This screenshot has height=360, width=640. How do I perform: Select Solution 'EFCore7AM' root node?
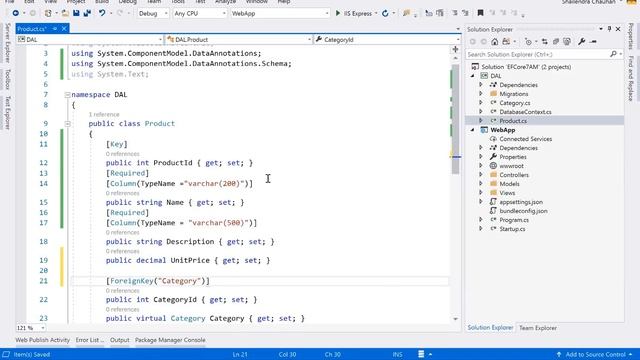[526, 67]
